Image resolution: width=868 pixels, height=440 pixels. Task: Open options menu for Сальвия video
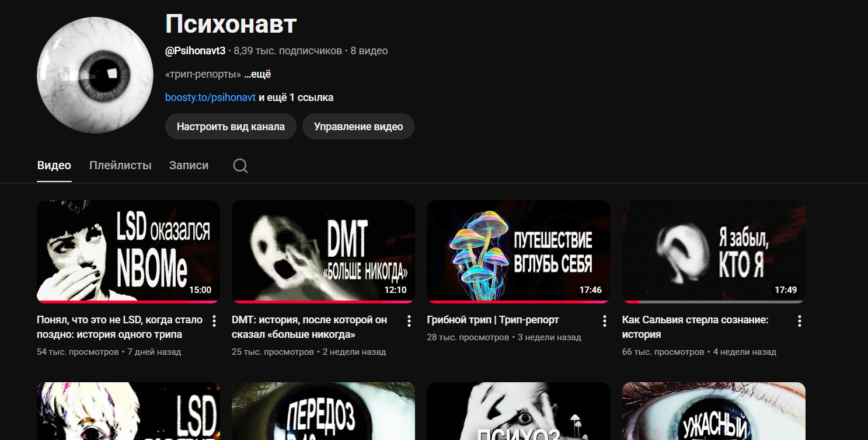(800, 321)
